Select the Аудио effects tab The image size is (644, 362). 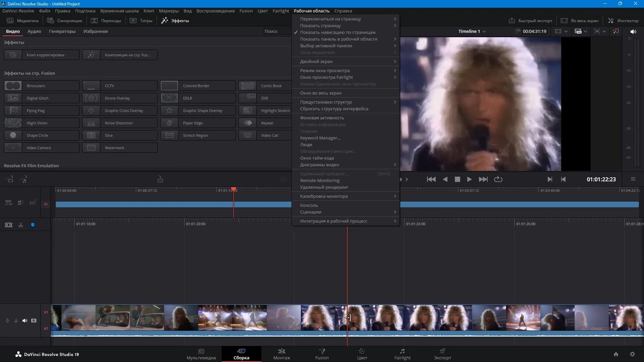coord(34,32)
